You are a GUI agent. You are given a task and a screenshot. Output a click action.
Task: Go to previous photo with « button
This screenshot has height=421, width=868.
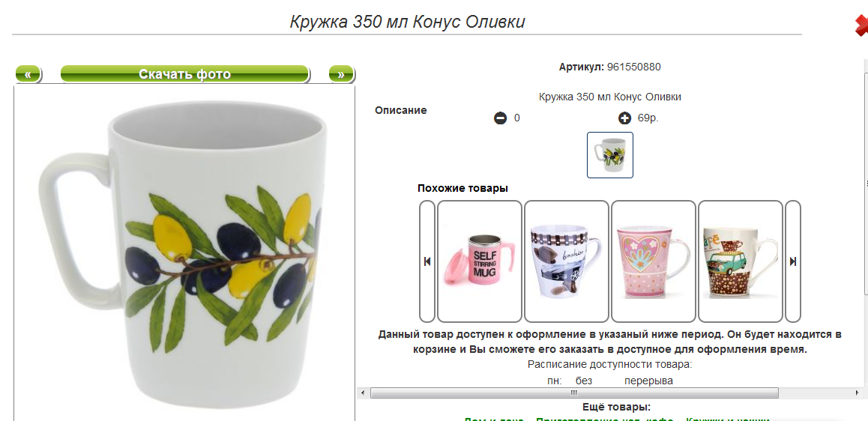[28, 74]
